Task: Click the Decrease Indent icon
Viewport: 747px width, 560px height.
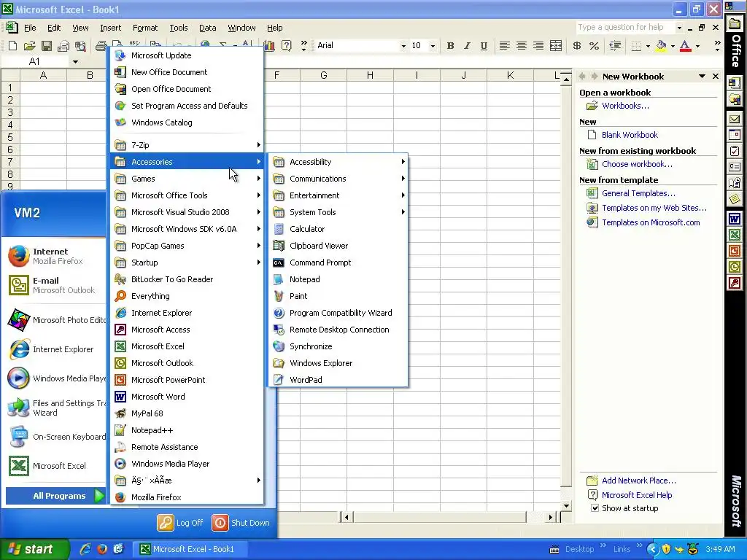Action: click(615, 46)
